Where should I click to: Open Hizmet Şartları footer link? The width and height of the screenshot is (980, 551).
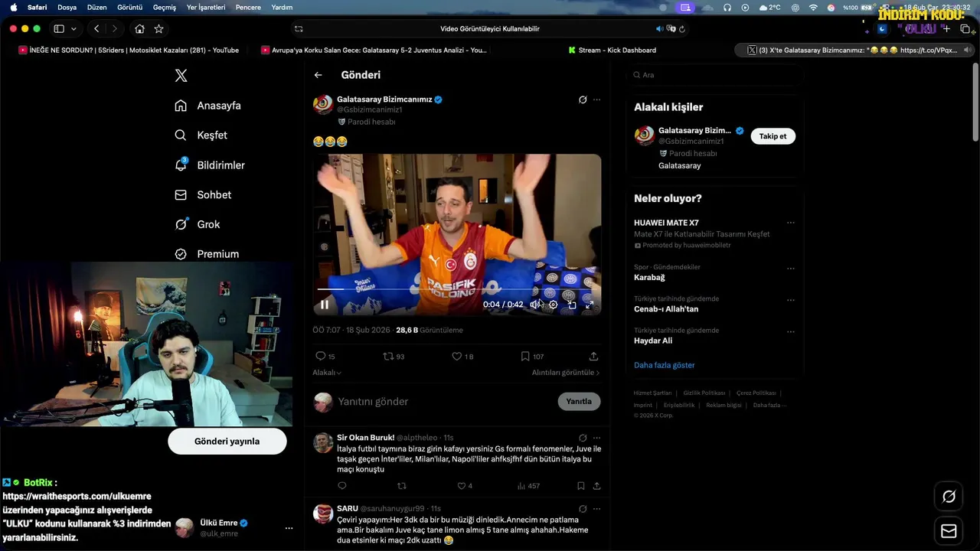pos(652,393)
